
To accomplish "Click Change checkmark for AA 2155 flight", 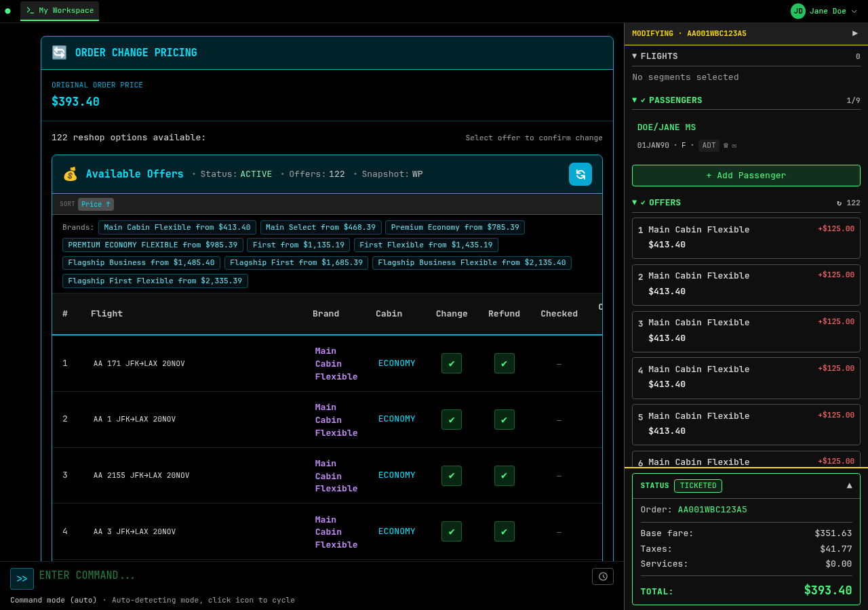I will point(452,476).
